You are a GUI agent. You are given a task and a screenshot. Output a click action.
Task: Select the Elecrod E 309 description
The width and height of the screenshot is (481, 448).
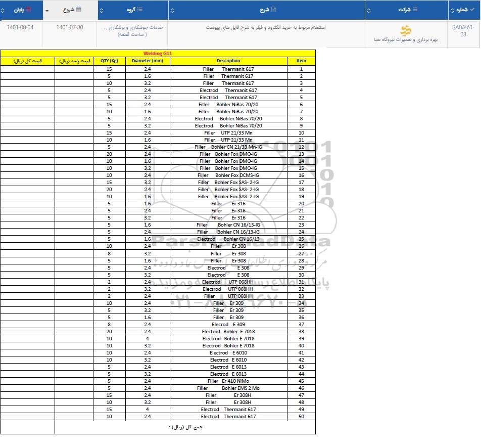click(228, 325)
